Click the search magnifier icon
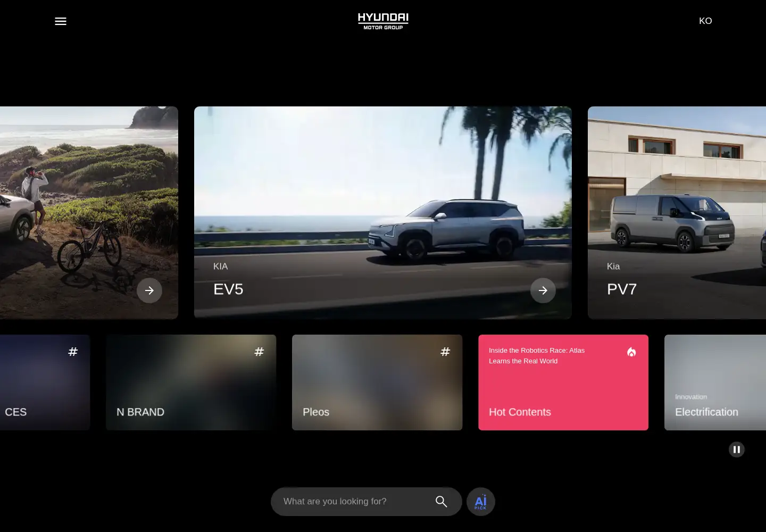Screen dimensions: 766x532 (x=442, y=502)
